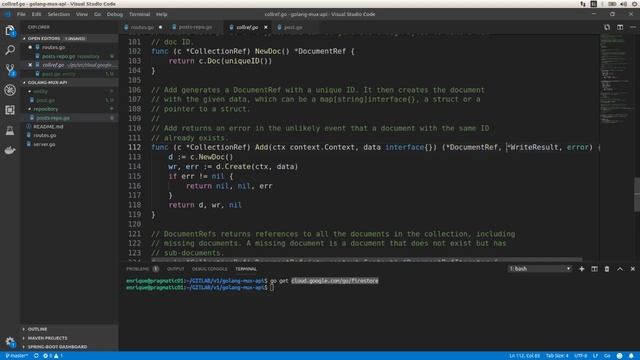The height and width of the screenshot is (360, 640).
Task: Open the Terminal menu
Action: point(140,14)
